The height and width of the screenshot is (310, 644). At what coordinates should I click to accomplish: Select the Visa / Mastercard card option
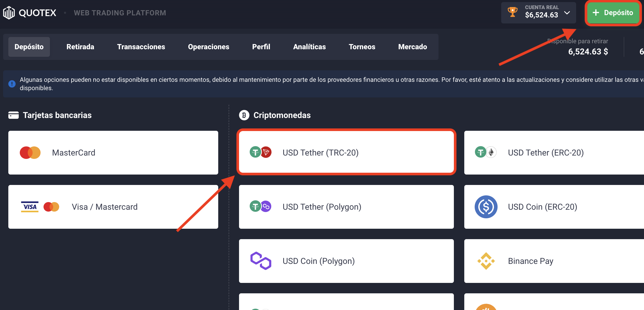[113, 207]
